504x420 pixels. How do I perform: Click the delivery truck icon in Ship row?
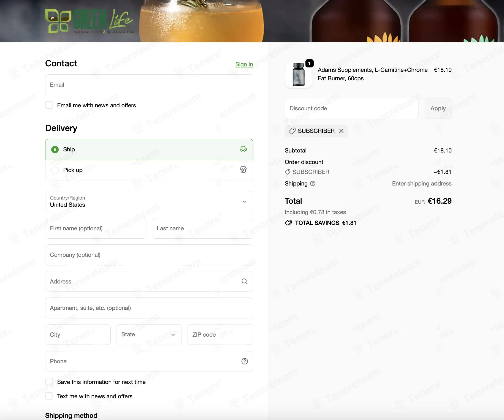point(243,149)
